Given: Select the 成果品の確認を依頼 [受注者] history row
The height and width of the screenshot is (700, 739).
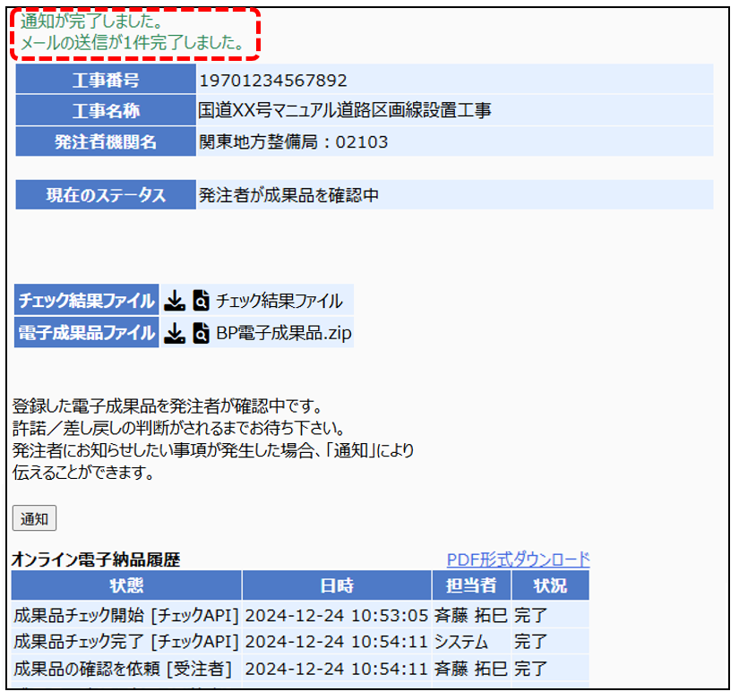Looking at the screenshot, I should pyautogui.click(x=124, y=668).
